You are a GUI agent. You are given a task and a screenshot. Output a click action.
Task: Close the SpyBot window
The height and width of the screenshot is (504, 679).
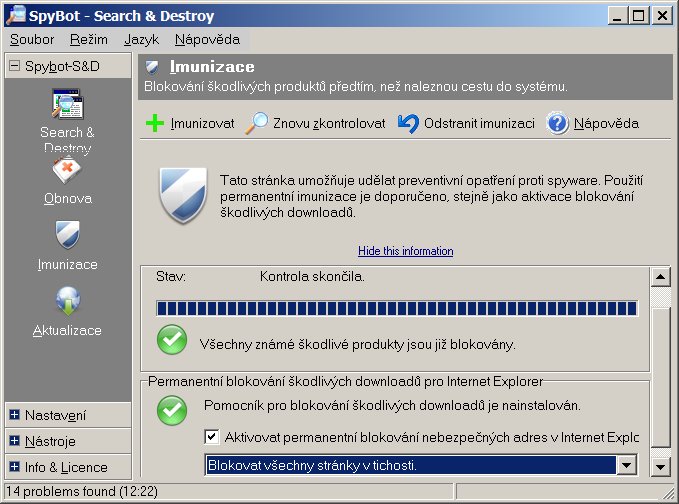point(662,16)
